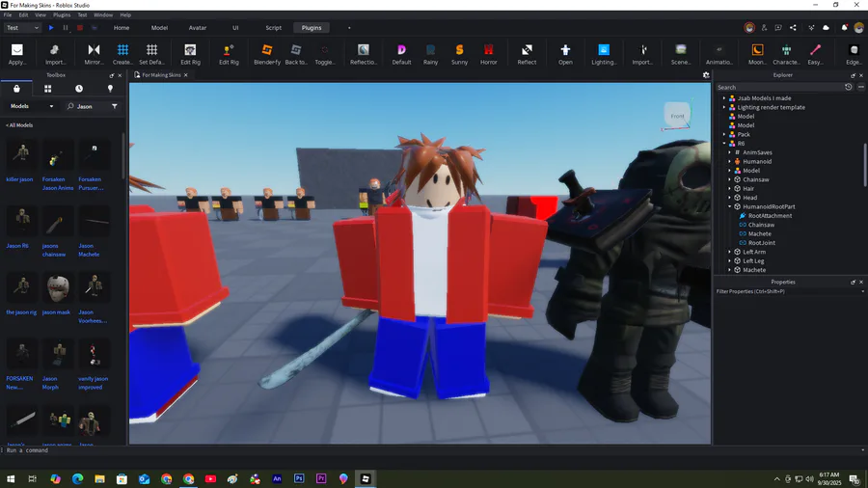Open Toolbox Recent tab with clock icon
The image size is (868, 488).
tap(79, 89)
